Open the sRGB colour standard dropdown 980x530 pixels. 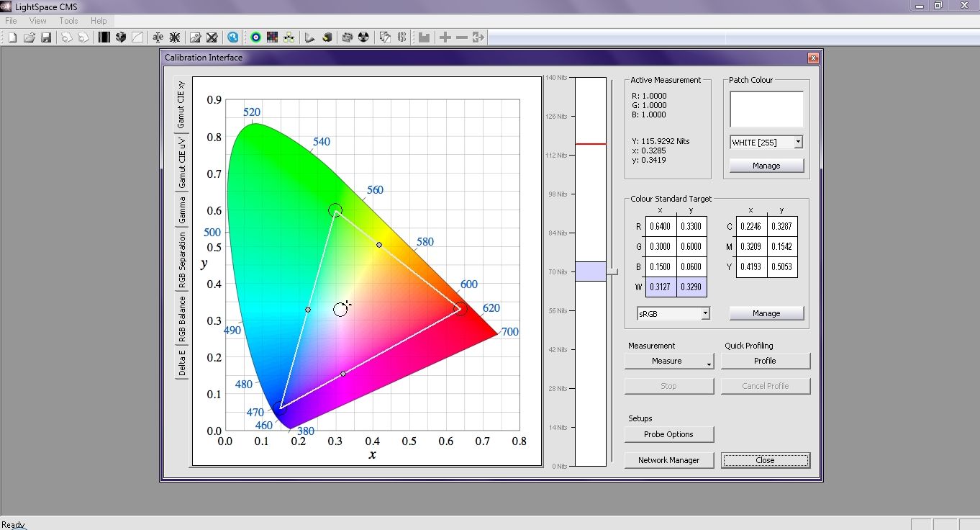pos(705,313)
